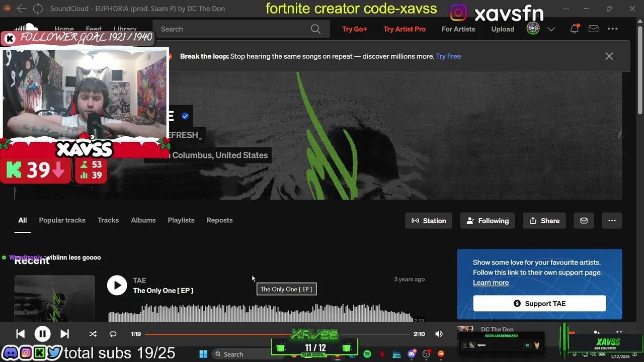Reload the SoundCloud page

click(x=38, y=9)
